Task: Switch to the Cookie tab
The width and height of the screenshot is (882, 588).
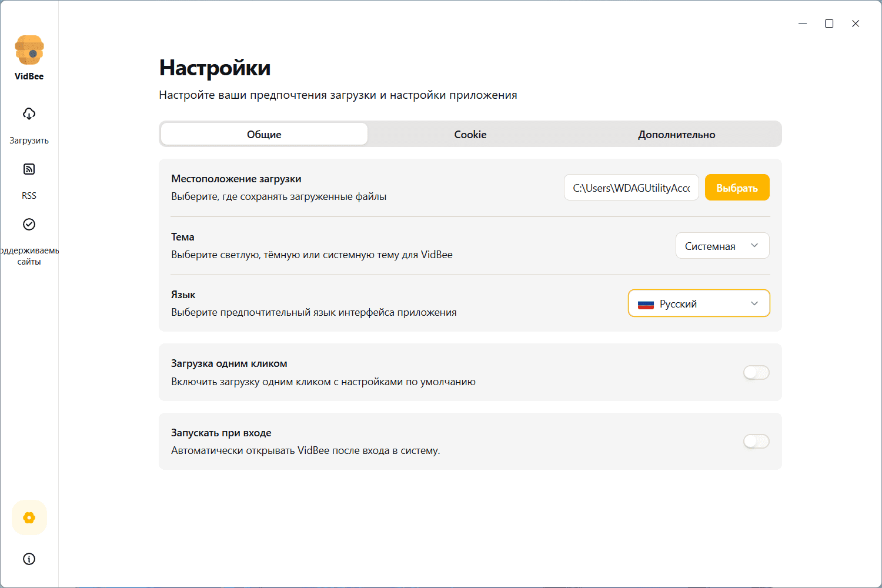Action: 470,134
